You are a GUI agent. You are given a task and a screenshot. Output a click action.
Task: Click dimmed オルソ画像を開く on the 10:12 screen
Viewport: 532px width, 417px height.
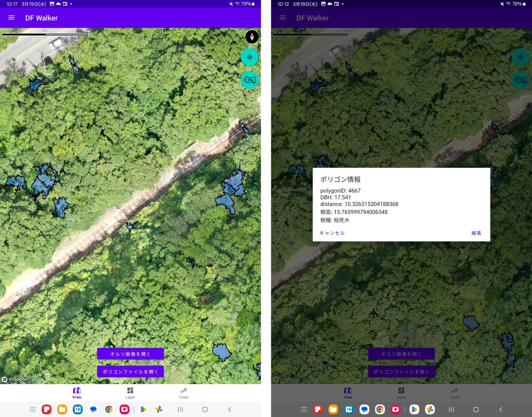402,354
